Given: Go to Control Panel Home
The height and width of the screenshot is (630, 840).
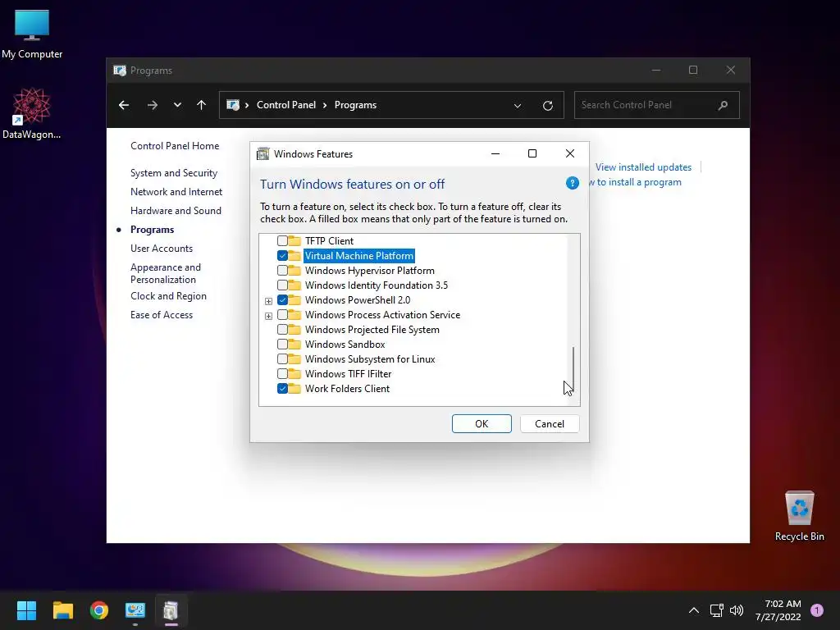Looking at the screenshot, I should point(175,146).
